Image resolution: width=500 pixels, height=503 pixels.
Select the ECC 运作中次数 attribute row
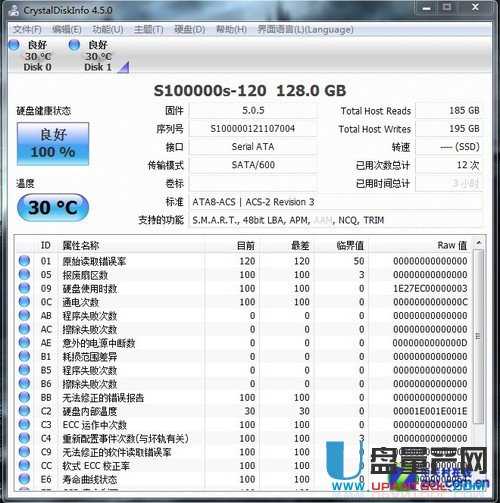[x=244, y=425]
